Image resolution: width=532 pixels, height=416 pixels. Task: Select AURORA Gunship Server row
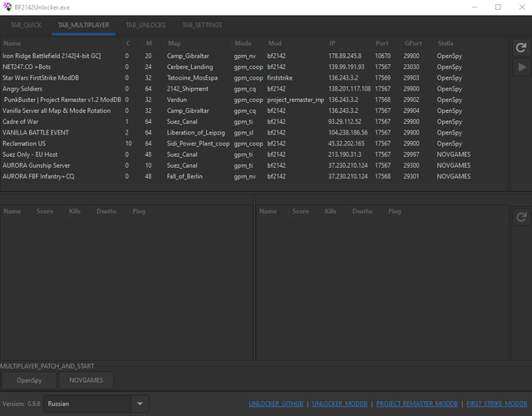click(254, 165)
